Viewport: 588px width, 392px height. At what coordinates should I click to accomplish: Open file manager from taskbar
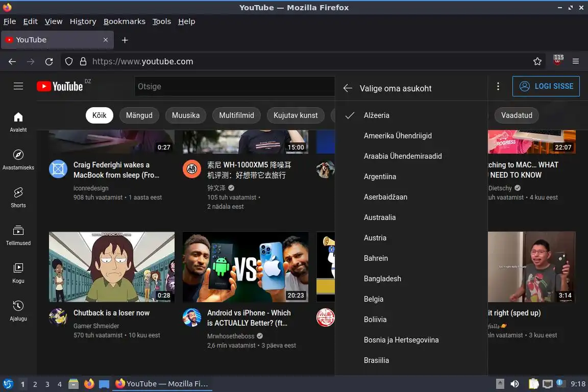tap(73, 384)
